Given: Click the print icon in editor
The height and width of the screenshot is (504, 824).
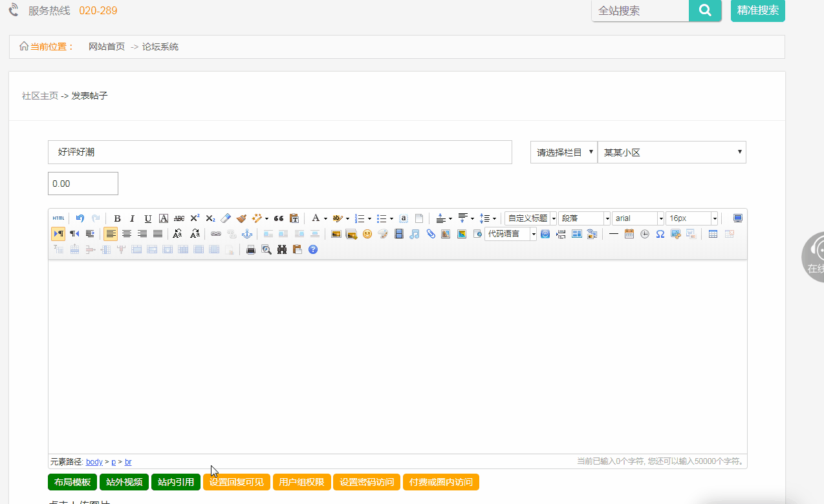Looking at the screenshot, I should point(251,249).
